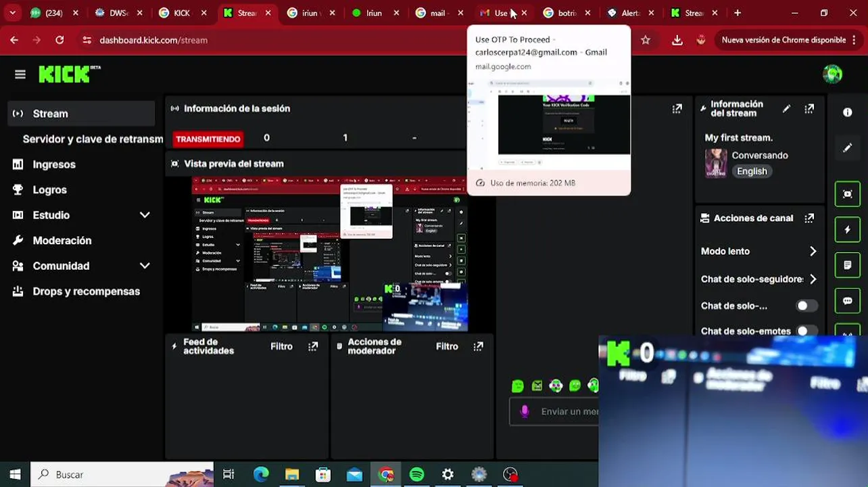Image resolution: width=868 pixels, height=487 pixels.
Task: Enable the 'Chat de solo-...' switch above Chat de solo-emotes
Action: [806, 306]
